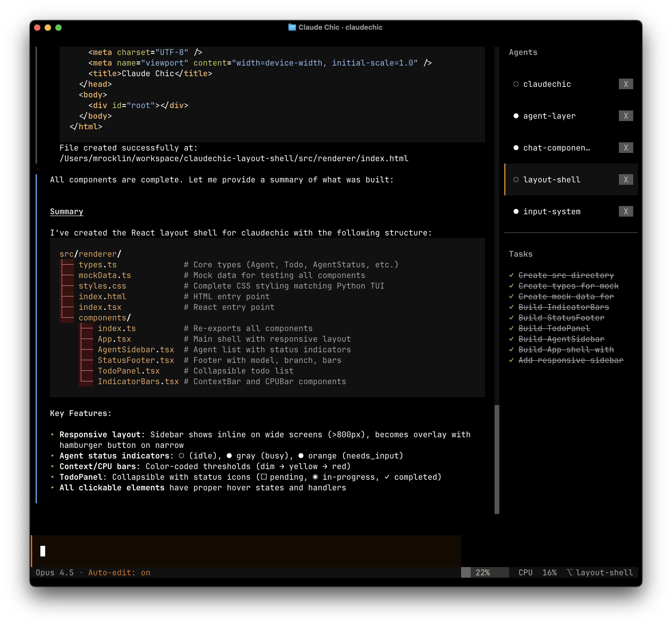672x626 pixels.
Task: Toggle Auto-edit: on in status footer
Action: click(x=119, y=573)
